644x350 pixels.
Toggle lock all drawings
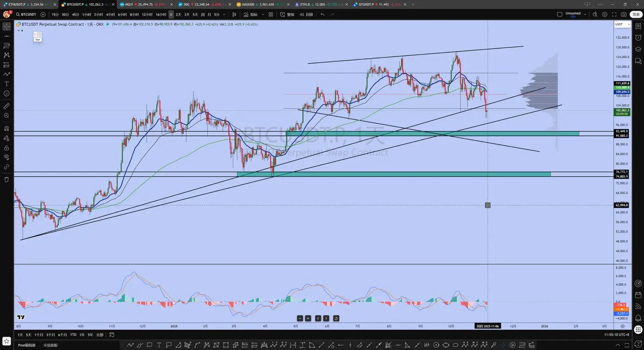click(7, 148)
